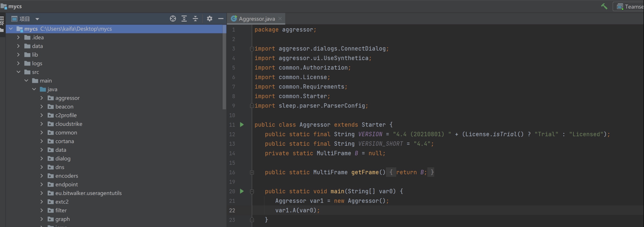Screen dimensions: 644x227
Task: Click the Collapse All icon in project panel
Action: point(195,19)
